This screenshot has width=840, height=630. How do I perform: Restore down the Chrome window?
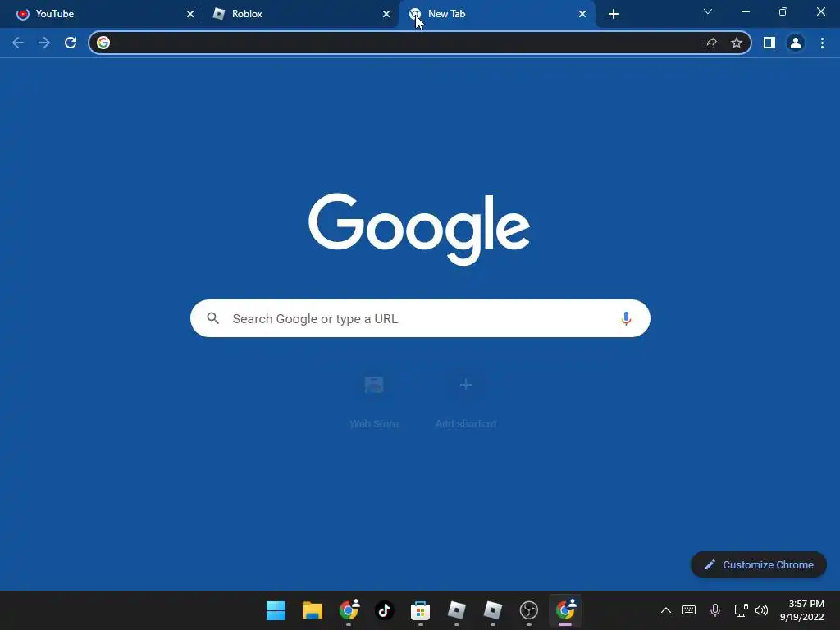click(783, 11)
